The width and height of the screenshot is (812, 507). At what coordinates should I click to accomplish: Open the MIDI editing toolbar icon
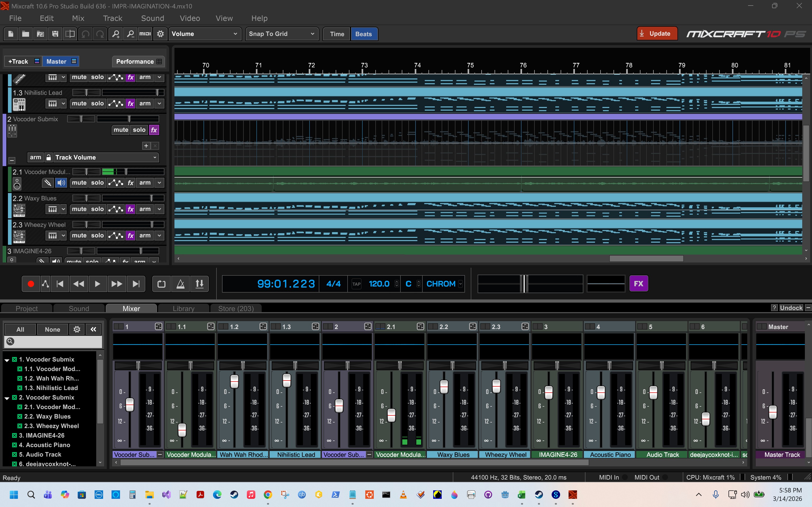pos(145,34)
